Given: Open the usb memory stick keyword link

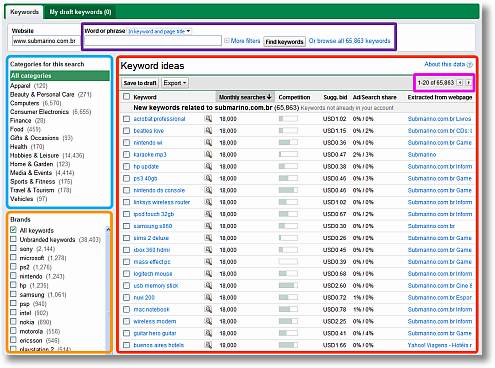Looking at the screenshot, I should [156, 286].
